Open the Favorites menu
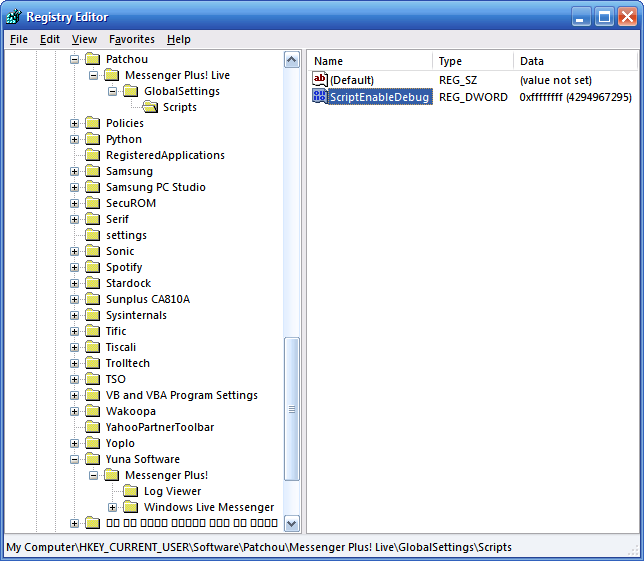Viewport: 644px width, 561px height. (132, 39)
